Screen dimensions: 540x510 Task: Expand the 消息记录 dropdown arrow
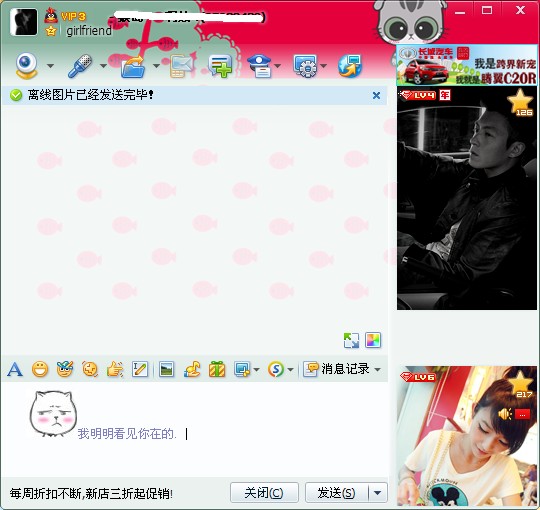[378, 370]
